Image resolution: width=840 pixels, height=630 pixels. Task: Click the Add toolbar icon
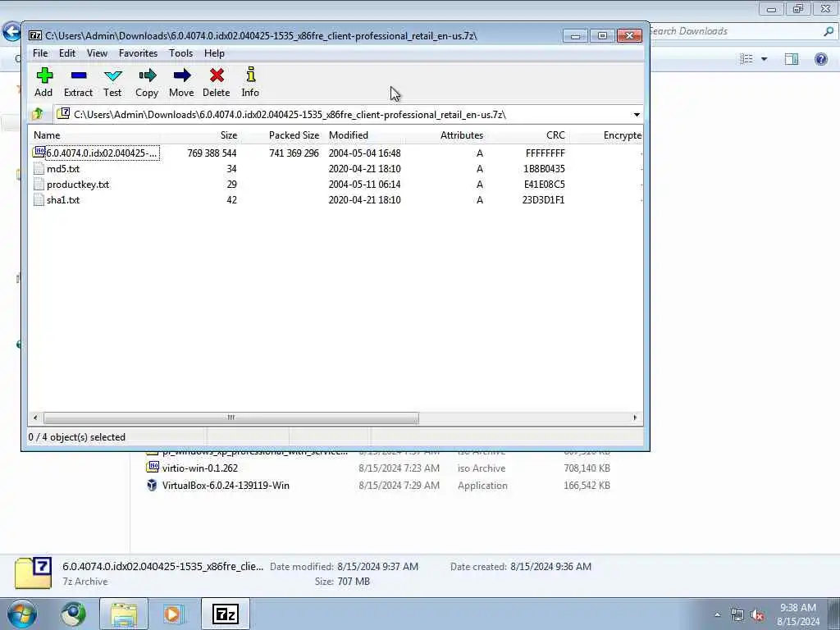coord(44,75)
